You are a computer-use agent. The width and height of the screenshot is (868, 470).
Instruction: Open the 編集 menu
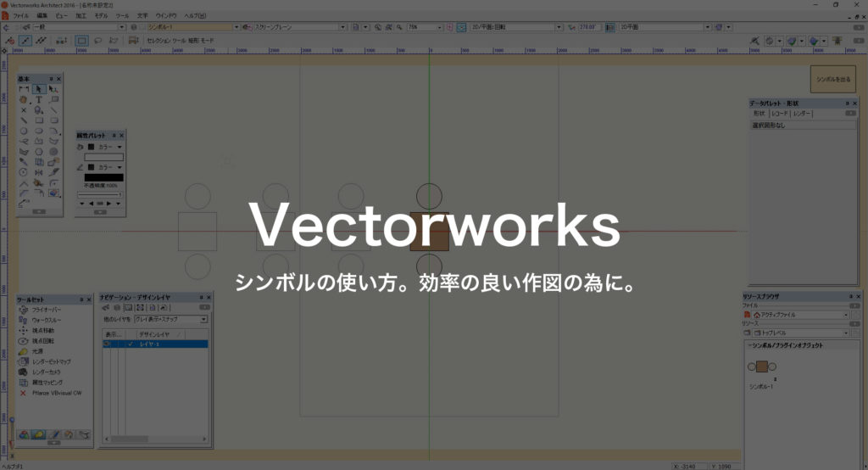pyautogui.click(x=42, y=15)
